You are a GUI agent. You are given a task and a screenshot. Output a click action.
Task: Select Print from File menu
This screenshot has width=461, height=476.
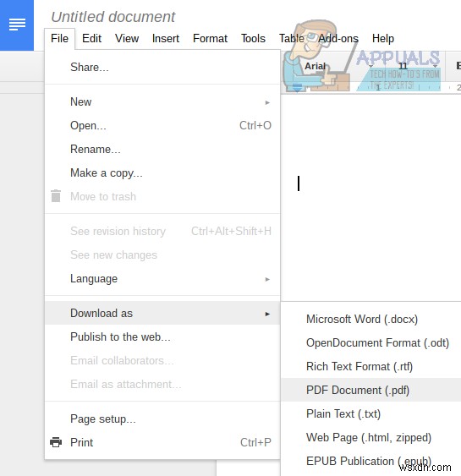(162, 442)
